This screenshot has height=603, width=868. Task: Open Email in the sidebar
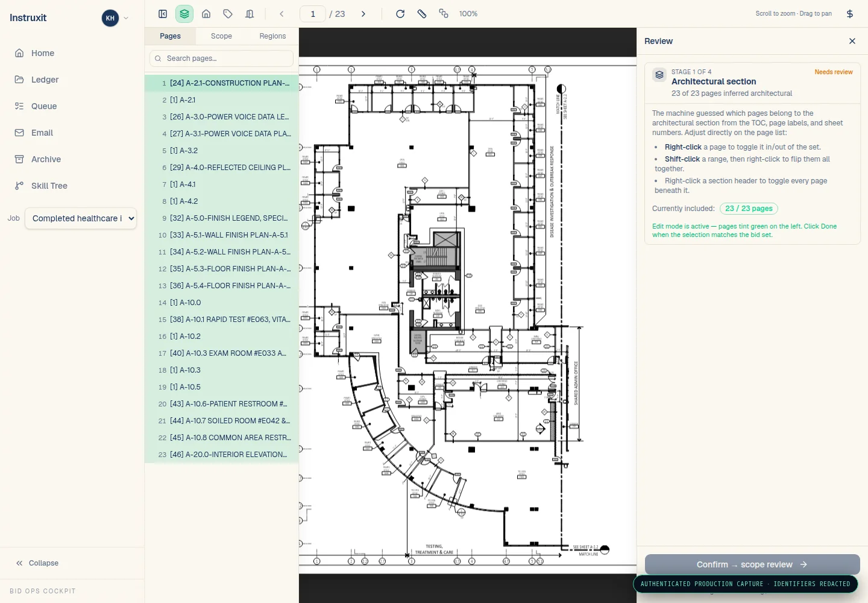pyautogui.click(x=72, y=133)
